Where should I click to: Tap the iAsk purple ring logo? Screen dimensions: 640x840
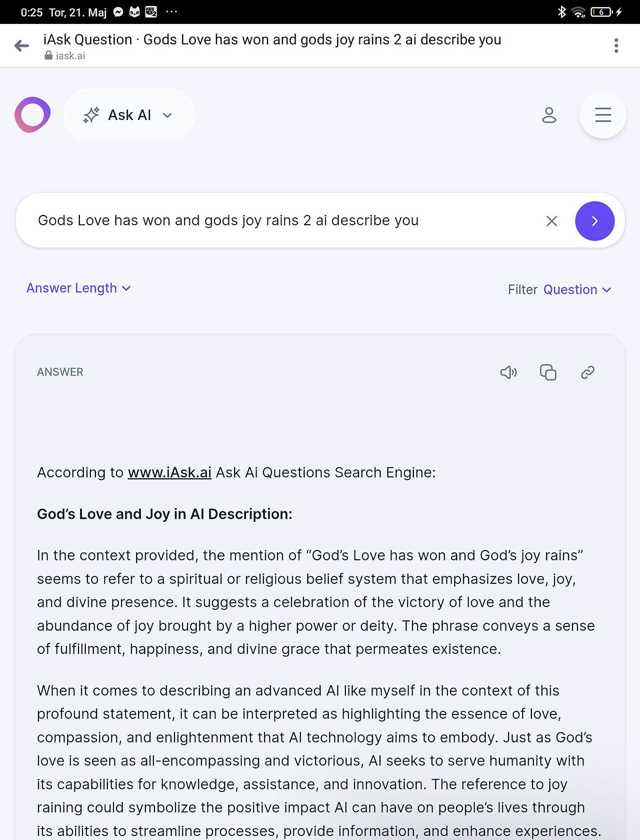(32, 115)
